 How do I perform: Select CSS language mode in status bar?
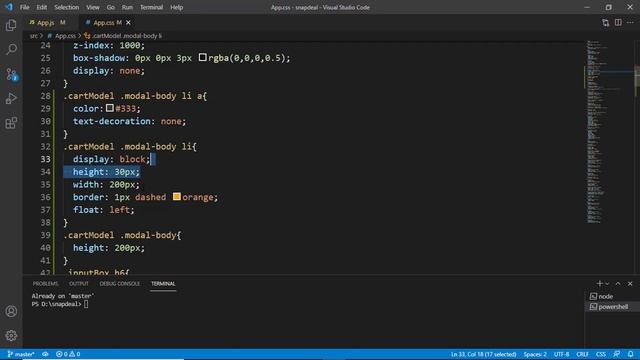pyautogui.click(x=601, y=354)
